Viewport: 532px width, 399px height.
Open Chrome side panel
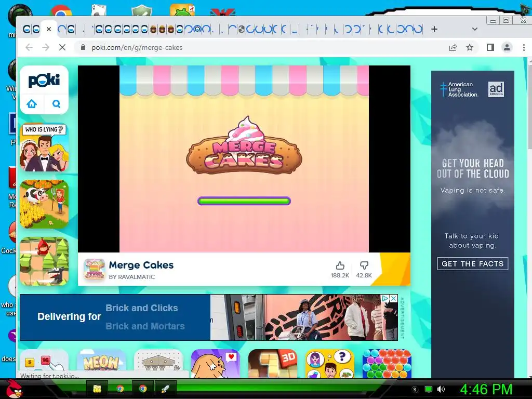click(x=490, y=47)
